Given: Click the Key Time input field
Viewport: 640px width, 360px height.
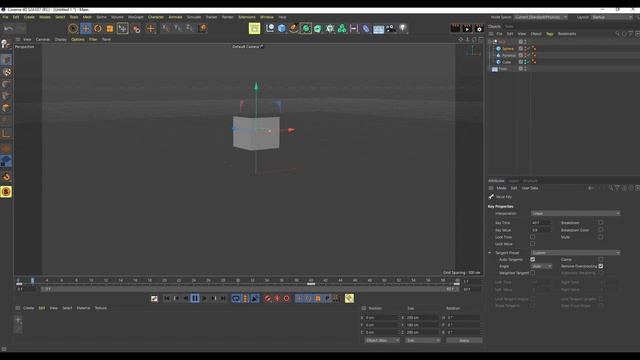Looking at the screenshot, I should tap(541, 223).
